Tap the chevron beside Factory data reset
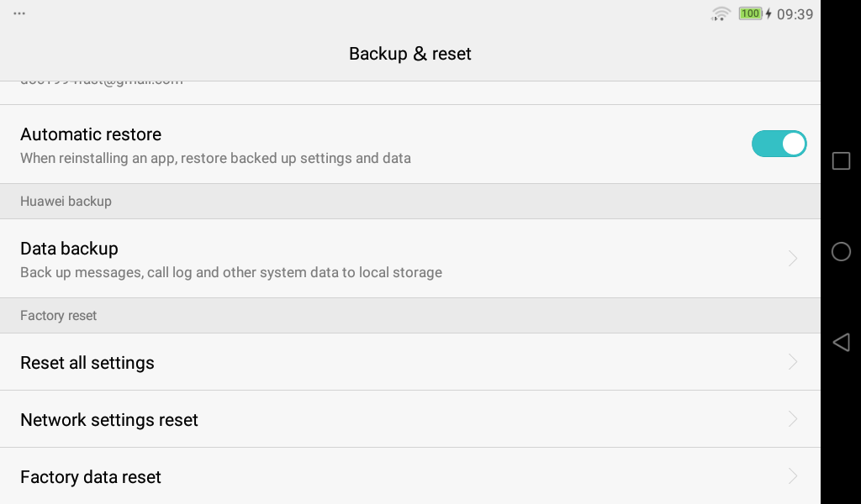This screenshot has width=861, height=504. [793, 476]
